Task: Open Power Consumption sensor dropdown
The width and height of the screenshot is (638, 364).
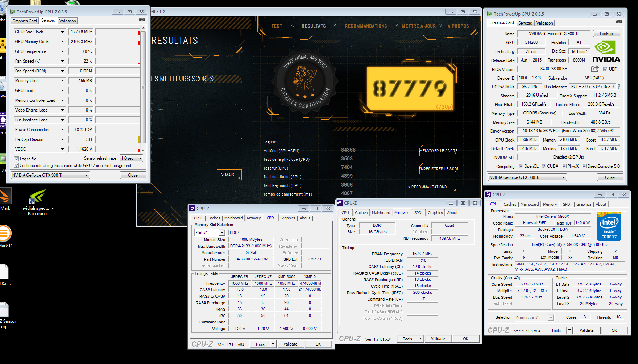Action: pos(62,130)
